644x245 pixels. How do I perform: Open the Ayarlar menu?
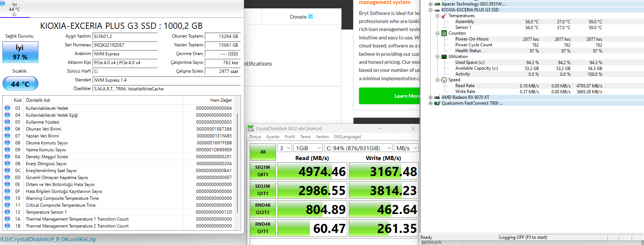(x=273, y=137)
